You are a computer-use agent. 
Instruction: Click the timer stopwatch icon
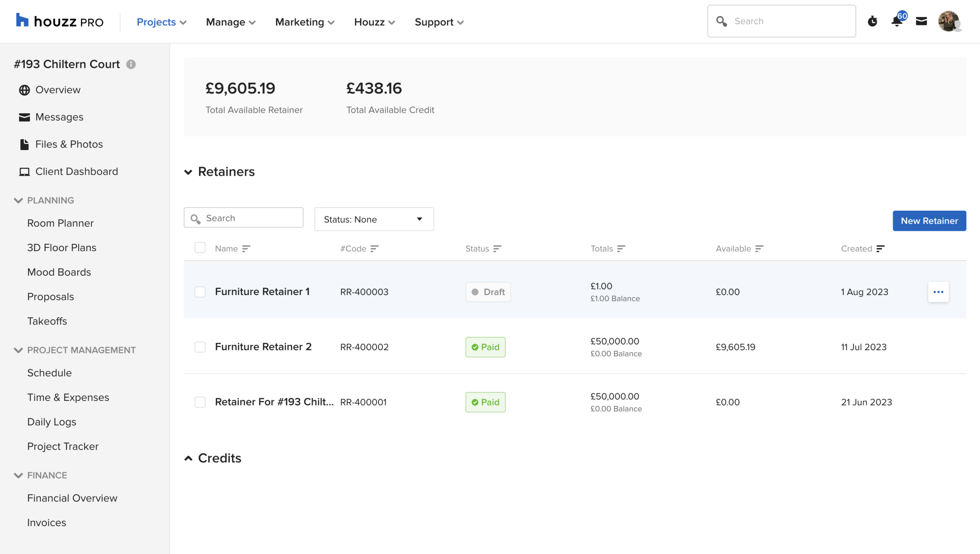(872, 21)
